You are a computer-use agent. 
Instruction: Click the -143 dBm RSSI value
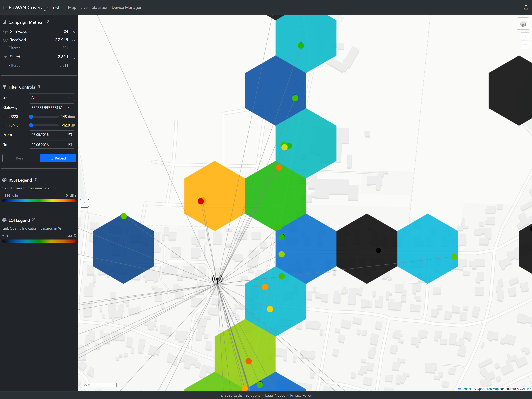click(x=67, y=117)
